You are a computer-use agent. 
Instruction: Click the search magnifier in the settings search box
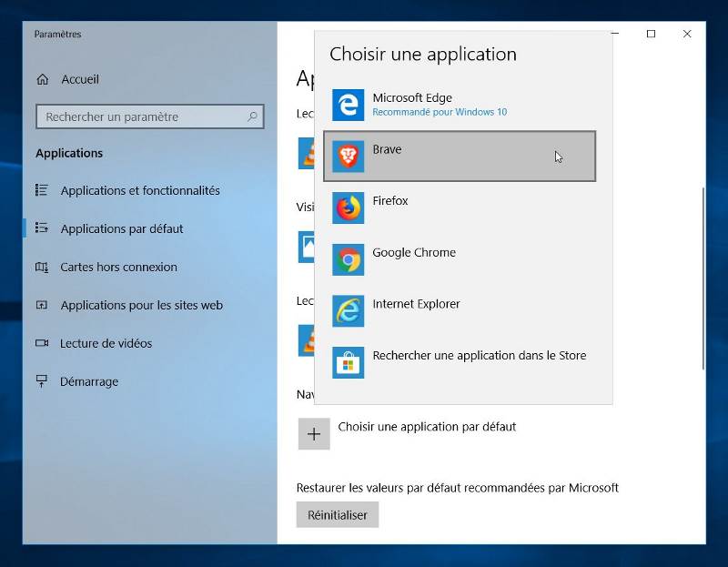[251, 116]
